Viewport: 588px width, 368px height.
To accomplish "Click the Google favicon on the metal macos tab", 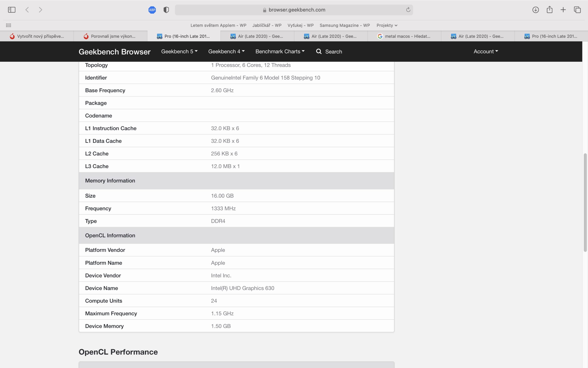I will point(380,36).
